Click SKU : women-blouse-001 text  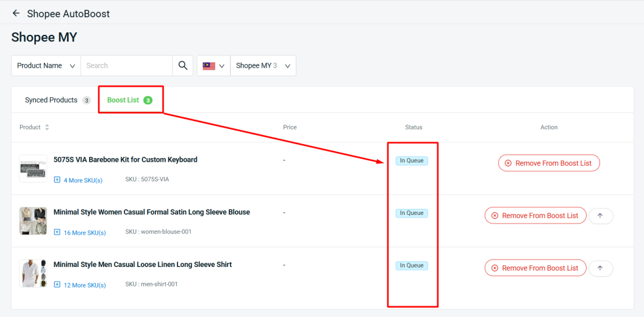[x=158, y=231]
